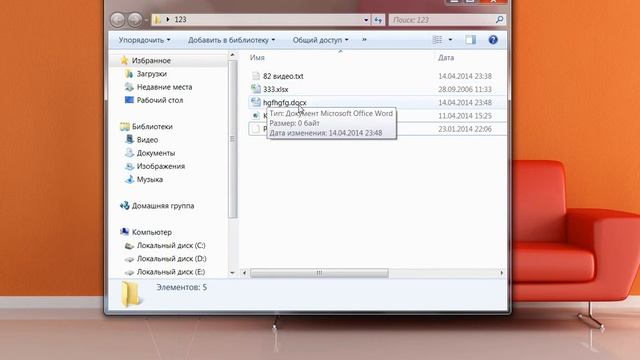Click the Загрузки folder icon
The height and width of the screenshot is (360, 640).
pyautogui.click(x=129, y=73)
